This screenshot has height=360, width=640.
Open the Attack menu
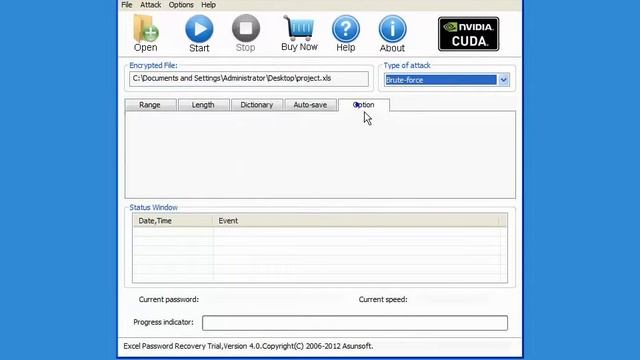coord(151,5)
